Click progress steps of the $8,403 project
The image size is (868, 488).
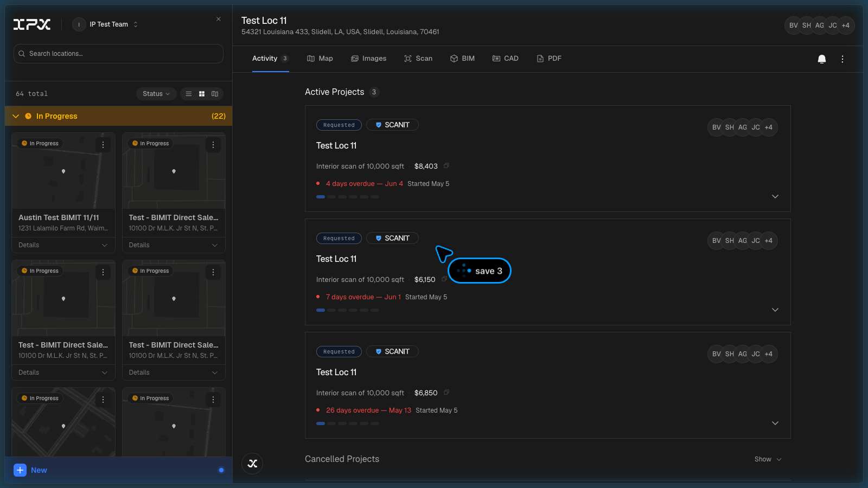point(348,197)
